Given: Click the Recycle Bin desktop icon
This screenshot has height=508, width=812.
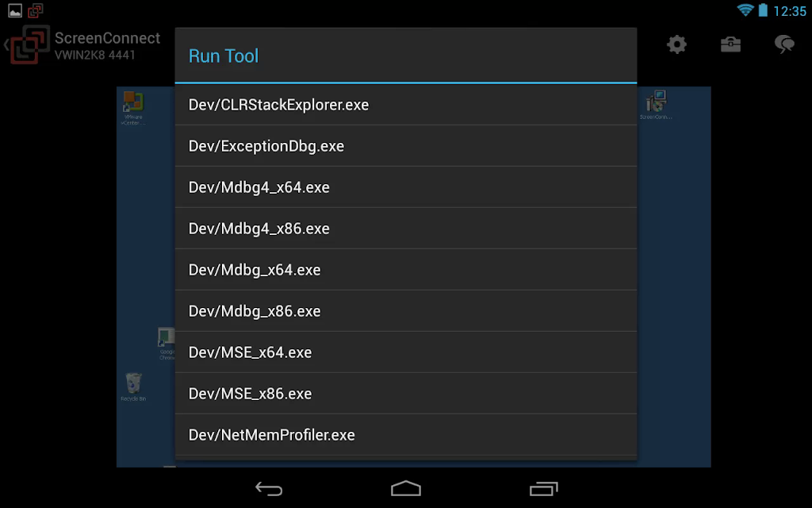Looking at the screenshot, I should click(133, 387).
